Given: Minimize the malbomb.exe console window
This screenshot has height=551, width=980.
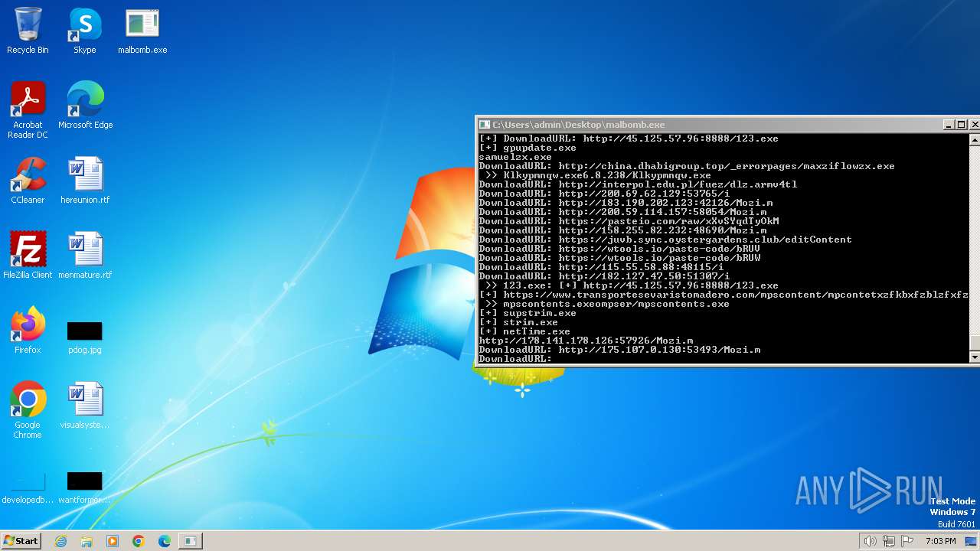Looking at the screenshot, I should coord(949,125).
